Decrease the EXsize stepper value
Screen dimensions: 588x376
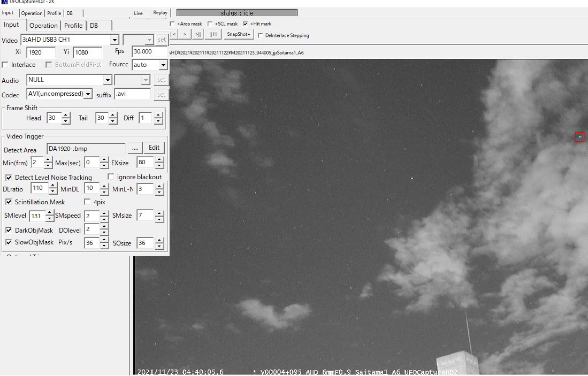(159, 165)
